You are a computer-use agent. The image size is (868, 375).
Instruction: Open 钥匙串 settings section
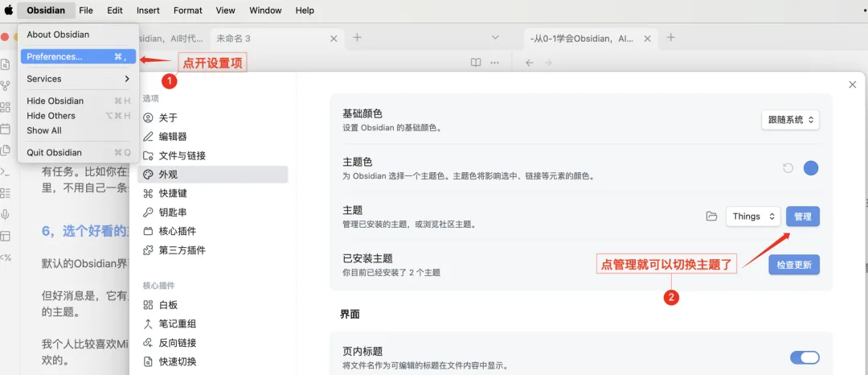212,212
